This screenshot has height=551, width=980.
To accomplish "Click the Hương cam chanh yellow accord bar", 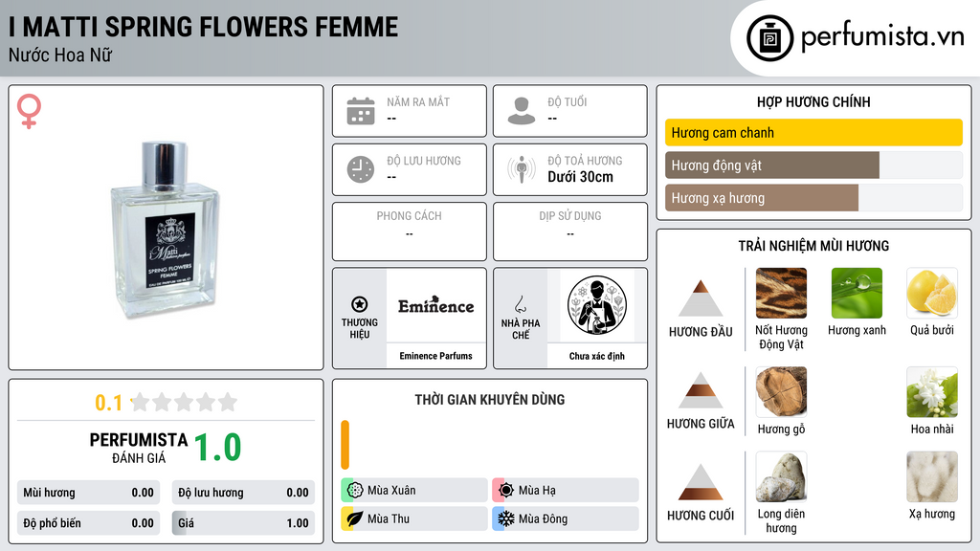I will tap(813, 132).
